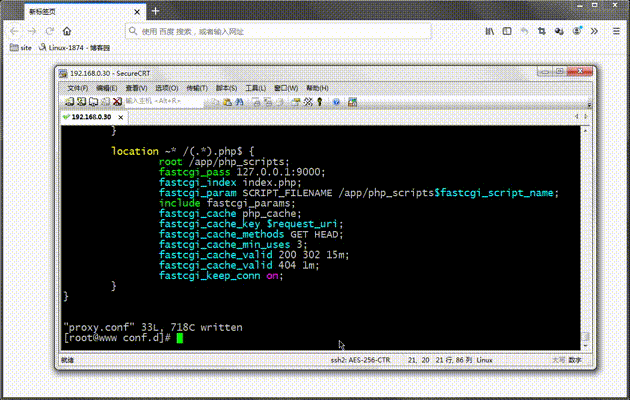
Task: Open the 工具(L) menu in SecureCRT
Action: [x=256, y=88]
